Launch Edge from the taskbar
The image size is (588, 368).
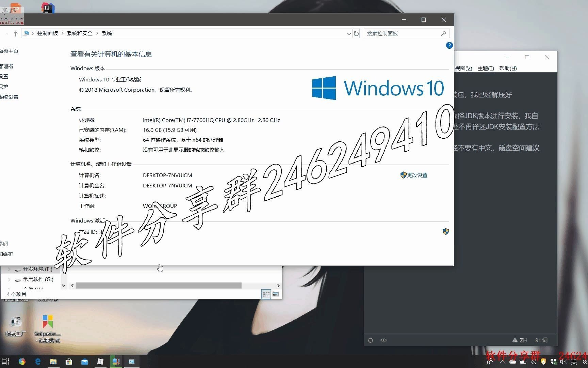click(x=37, y=362)
